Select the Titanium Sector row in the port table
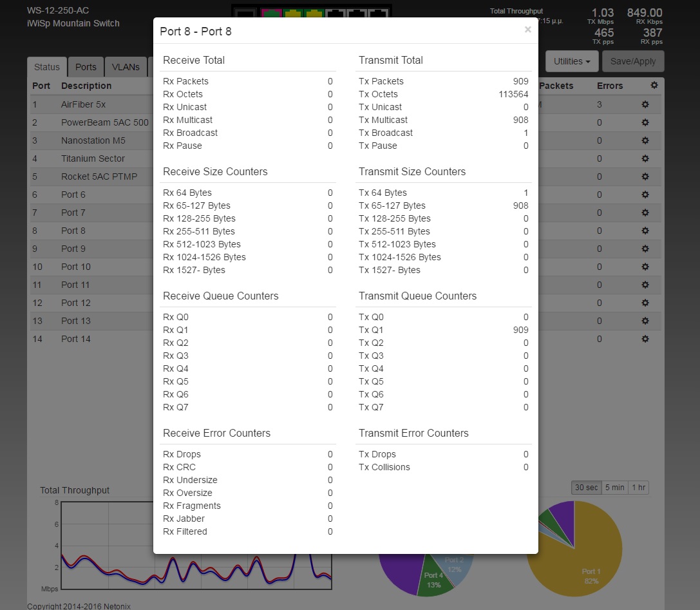This screenshot has width=700, height=610. tap(93, 158)
